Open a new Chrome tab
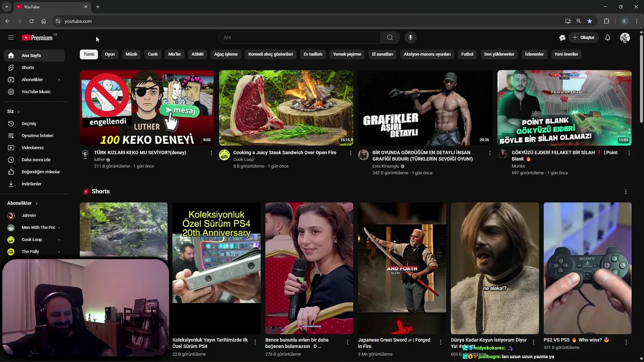The width and height of the screenshot is (644, 362). (98, 7)
